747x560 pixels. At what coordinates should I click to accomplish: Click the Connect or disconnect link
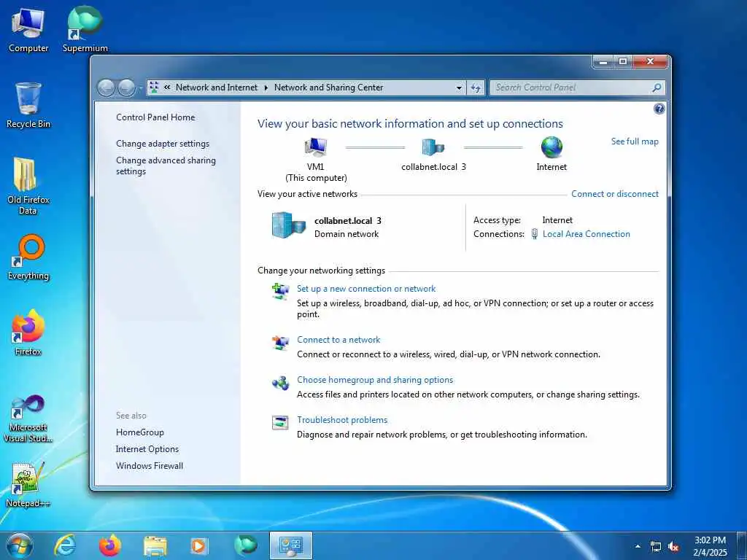[615, 194]
